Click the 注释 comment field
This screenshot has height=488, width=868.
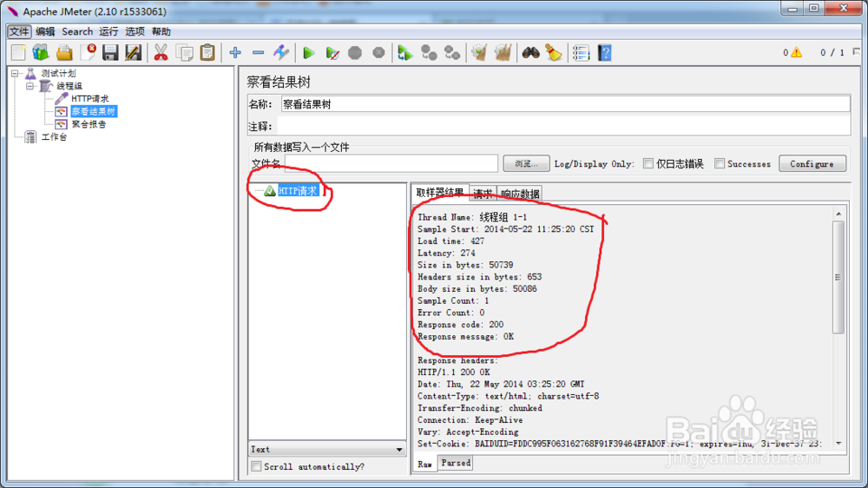pos(565,126)
